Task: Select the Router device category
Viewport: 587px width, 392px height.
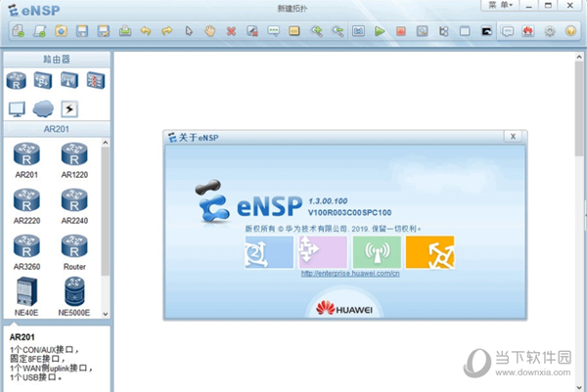Action: tap(16, 80)
